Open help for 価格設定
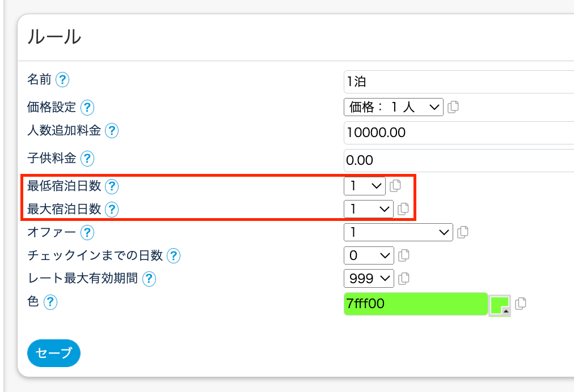 click(87, 107)
